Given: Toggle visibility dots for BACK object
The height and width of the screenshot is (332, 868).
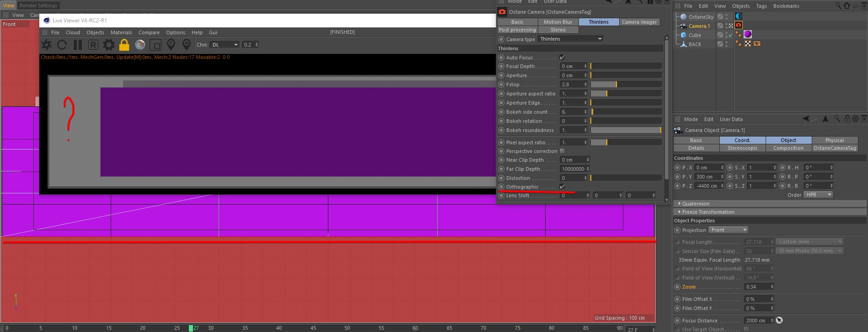Looking at the screenshot, I should (x=726, y=44).
